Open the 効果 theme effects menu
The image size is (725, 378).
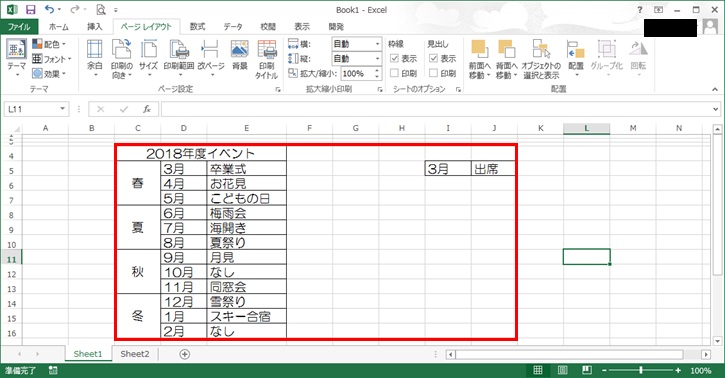pyautogui.click(x=49, y=74)
